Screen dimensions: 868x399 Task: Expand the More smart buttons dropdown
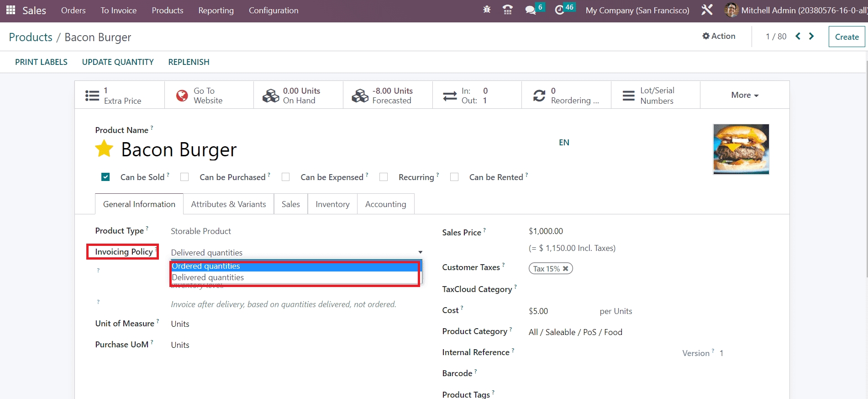(744, 95)
